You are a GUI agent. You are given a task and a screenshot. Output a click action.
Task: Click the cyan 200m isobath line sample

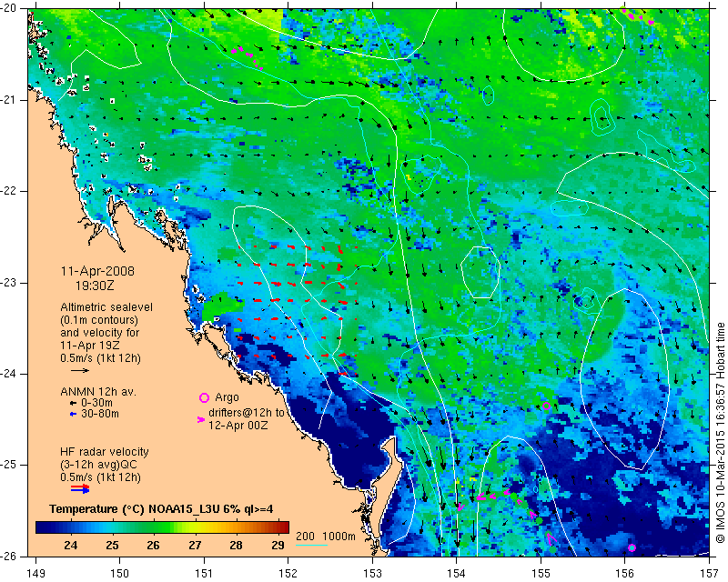[311, 545]
